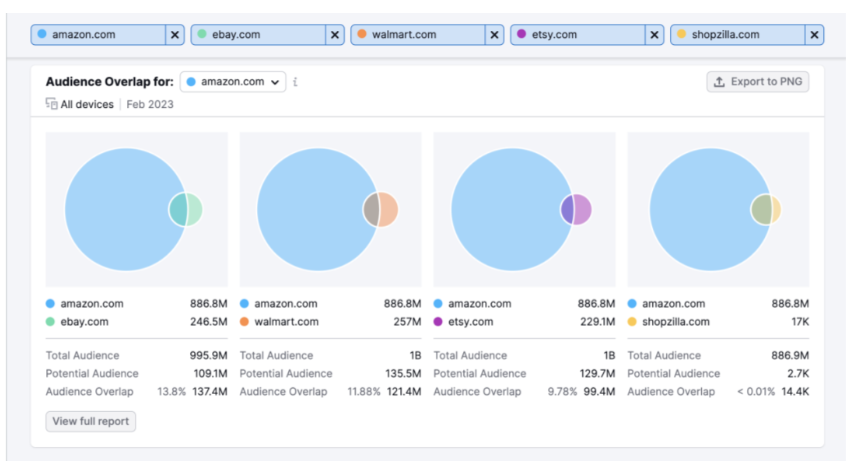Click walmart.com audience value 257M
Image resolution: width=860 pixels, height=471 pixels.
(x=407, y=322)
